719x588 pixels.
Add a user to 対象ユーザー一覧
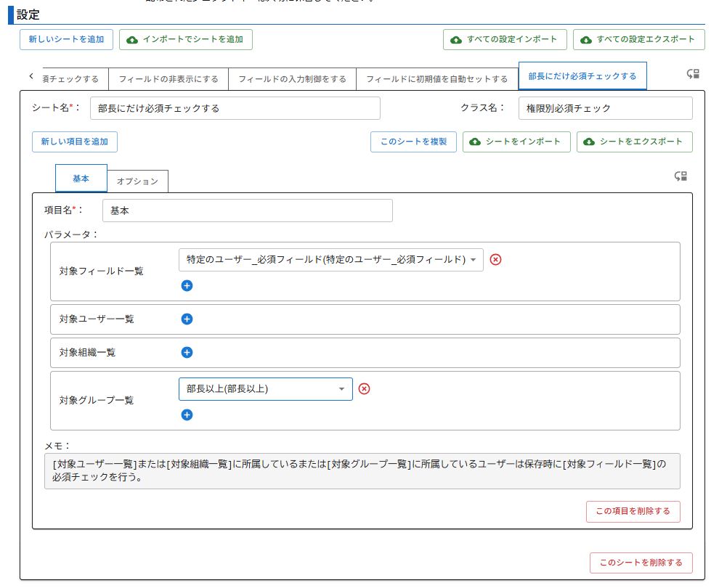187,319
